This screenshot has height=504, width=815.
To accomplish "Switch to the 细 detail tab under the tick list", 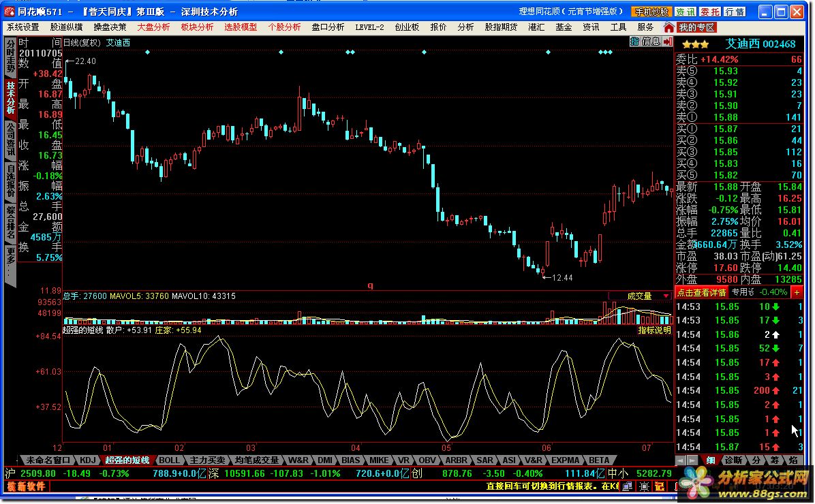I will point(711,460).
